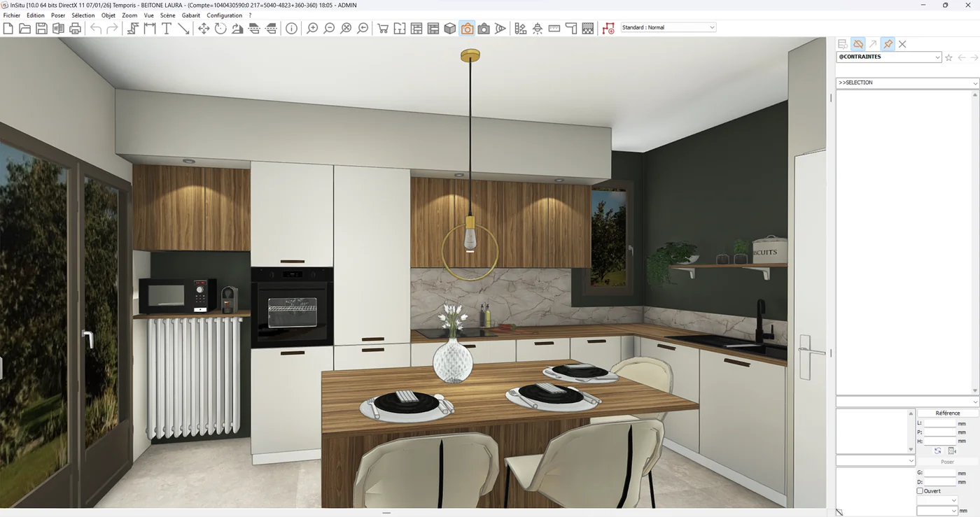The height and width of the screenshot is (517, 980).
Task: Zoom in with the magnifier plus icon
Action: tap(312, 28)
